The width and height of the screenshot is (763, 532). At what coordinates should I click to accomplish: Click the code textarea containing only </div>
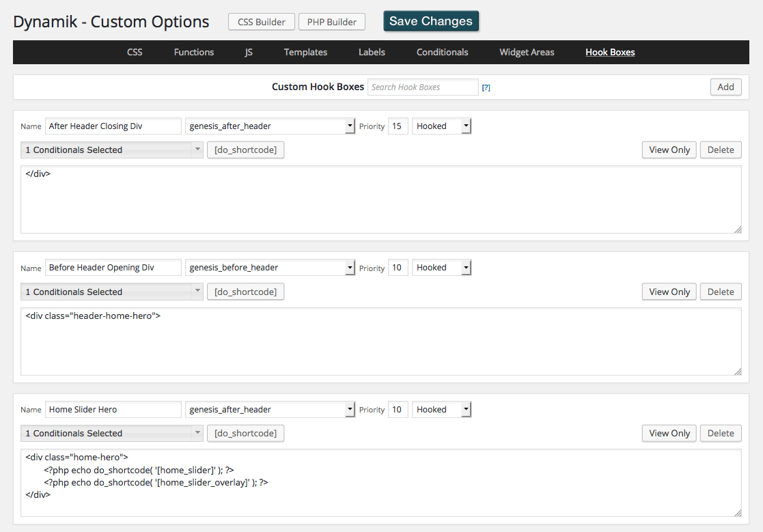381,199
